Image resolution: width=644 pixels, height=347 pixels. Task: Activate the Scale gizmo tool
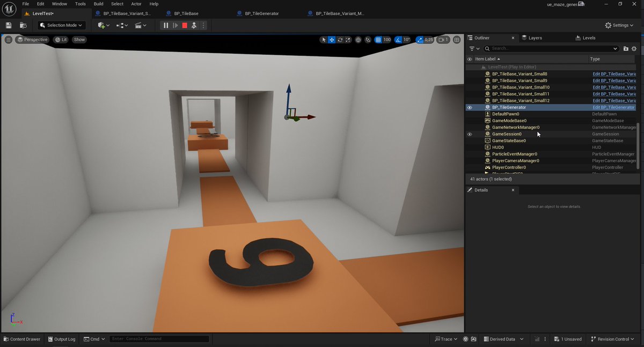click(x=348, y=40)
